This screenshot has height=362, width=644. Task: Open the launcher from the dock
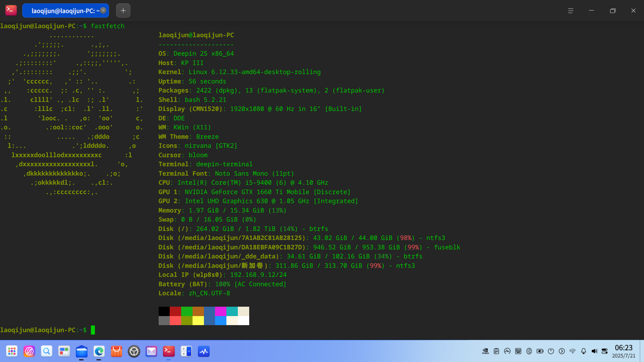[x=12, y=351]
